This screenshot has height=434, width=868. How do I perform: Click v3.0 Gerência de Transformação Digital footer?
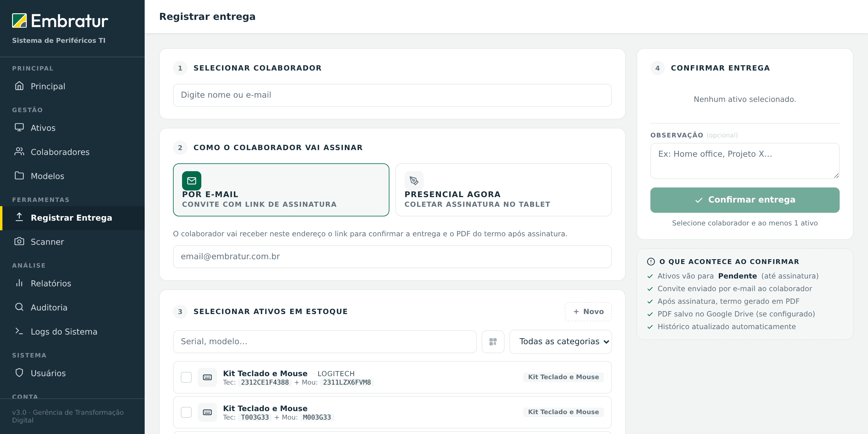[x=68, y=416]
